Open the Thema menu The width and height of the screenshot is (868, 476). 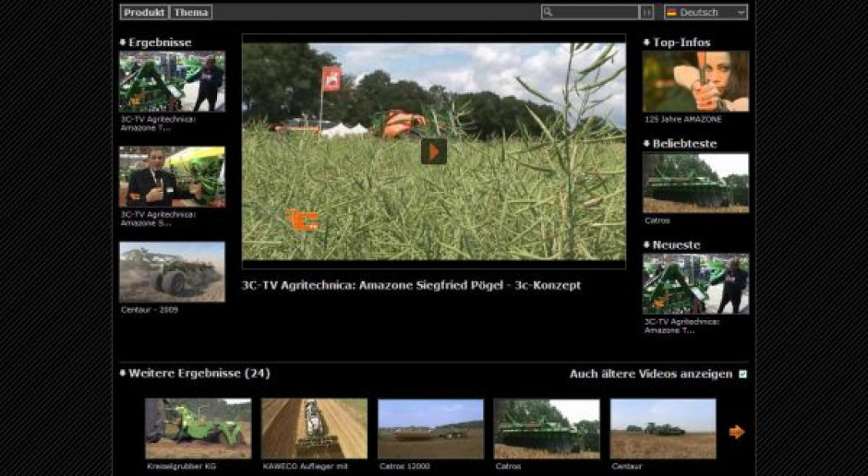click(x=191, y=12)
